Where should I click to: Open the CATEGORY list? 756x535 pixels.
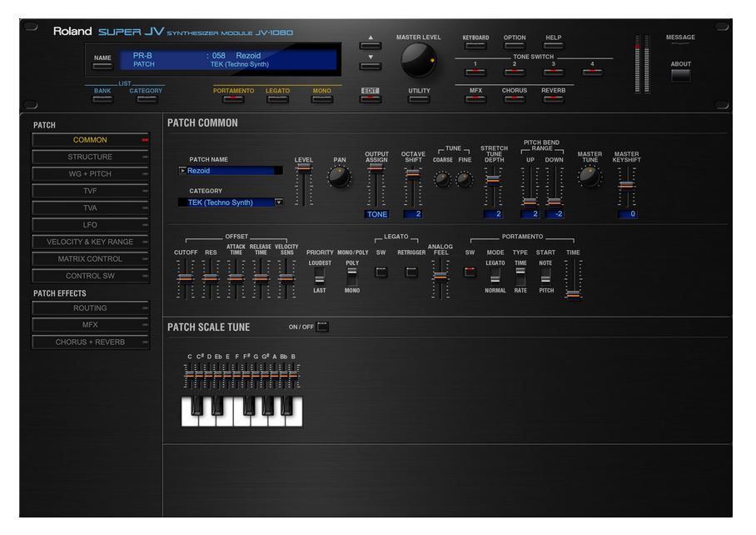click(x=147, y=99)
